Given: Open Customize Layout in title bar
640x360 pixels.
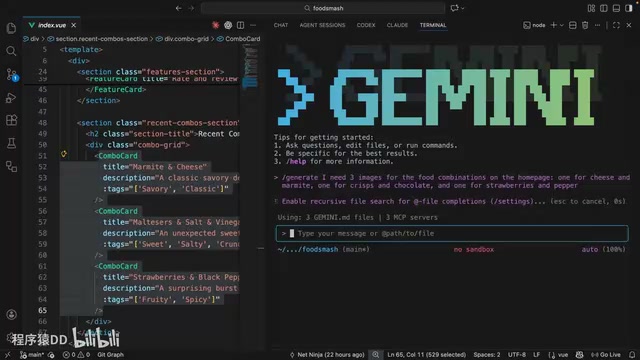Looking at the screenshot, I should pyautogui.click(x=591, y=8).
